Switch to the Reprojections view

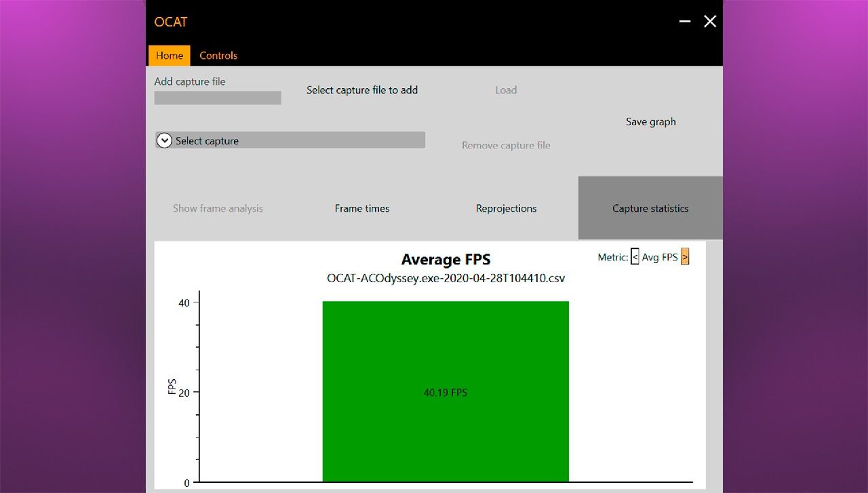(x=506, y=208)
